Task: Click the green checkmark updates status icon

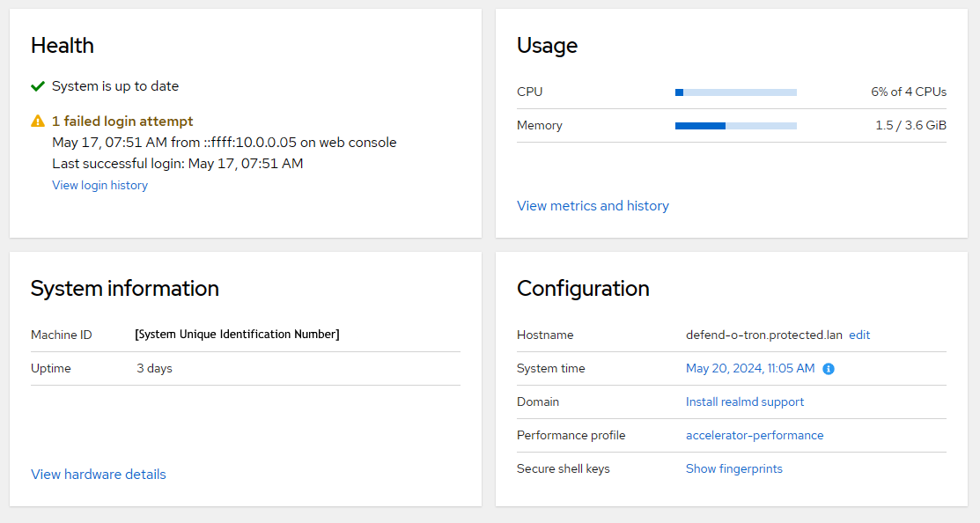Action: (37, 86)
